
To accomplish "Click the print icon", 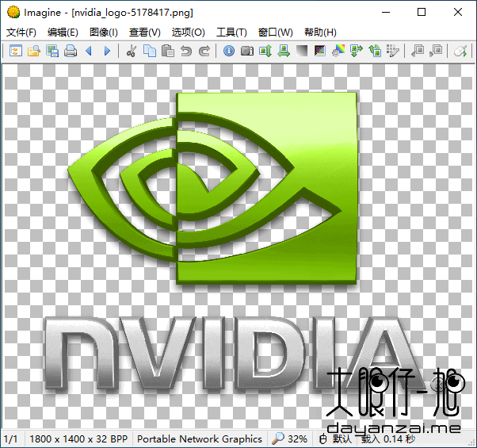I will (71, 51).
